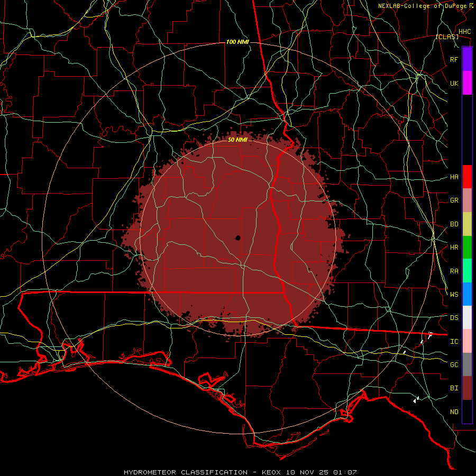Click the '100 NMI' range ring label
Image resolution: width=476 pixels, height=476 pixels.
point(237,42)
